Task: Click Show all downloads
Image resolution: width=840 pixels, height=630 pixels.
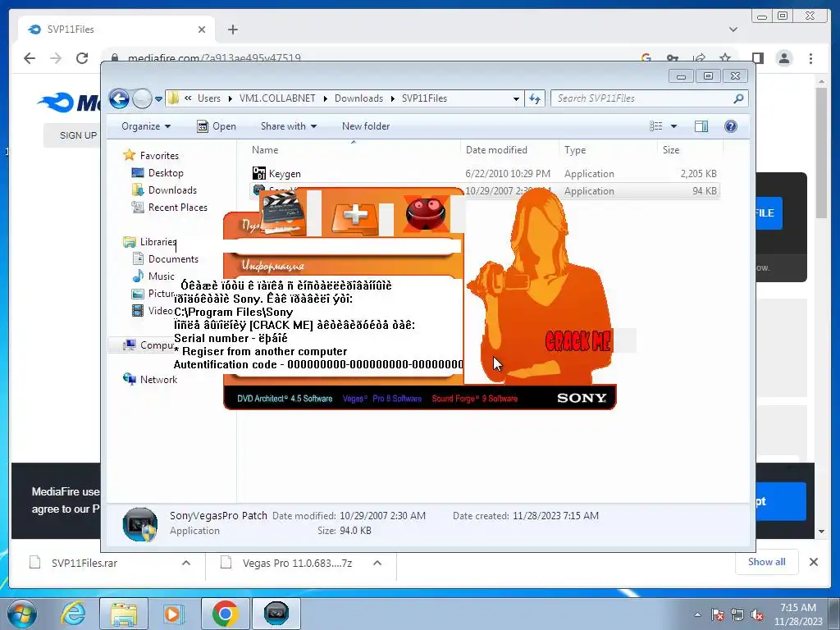Action: [x=767, y=562]
